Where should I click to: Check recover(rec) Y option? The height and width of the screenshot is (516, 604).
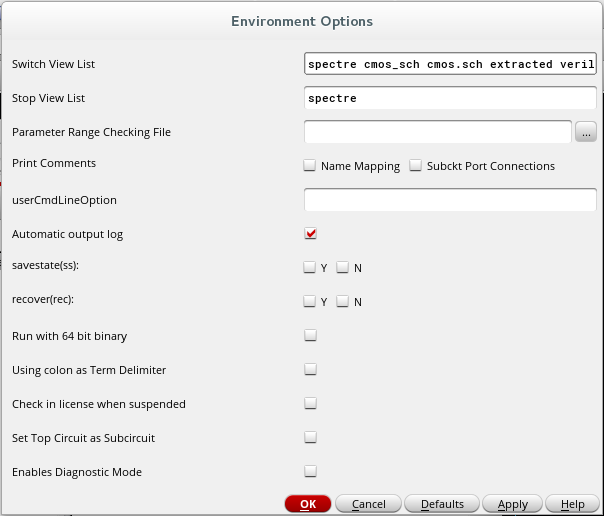309,301
